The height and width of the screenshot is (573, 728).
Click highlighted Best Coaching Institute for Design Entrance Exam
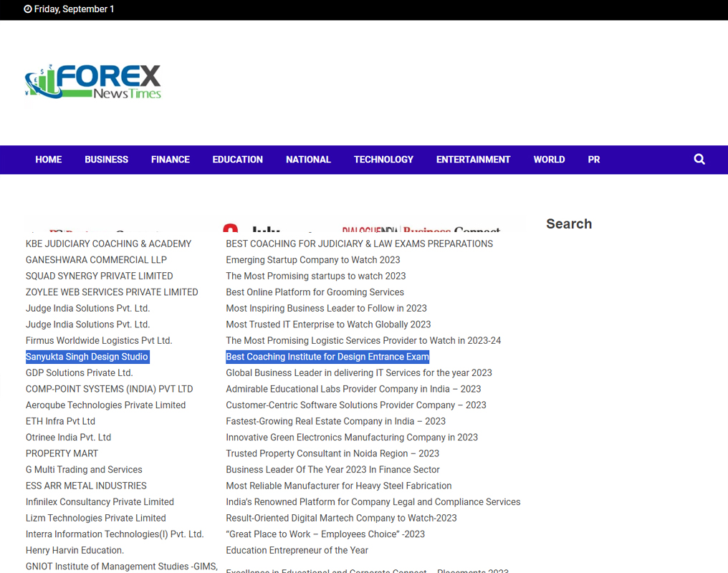point(327,357)
